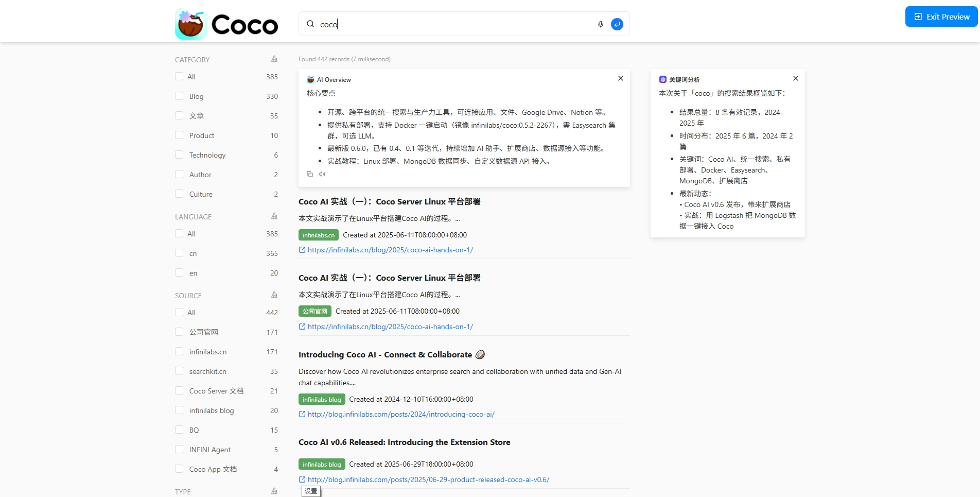Follow the coco-ai-v0.6 release URL

click(x=428, y=479)
